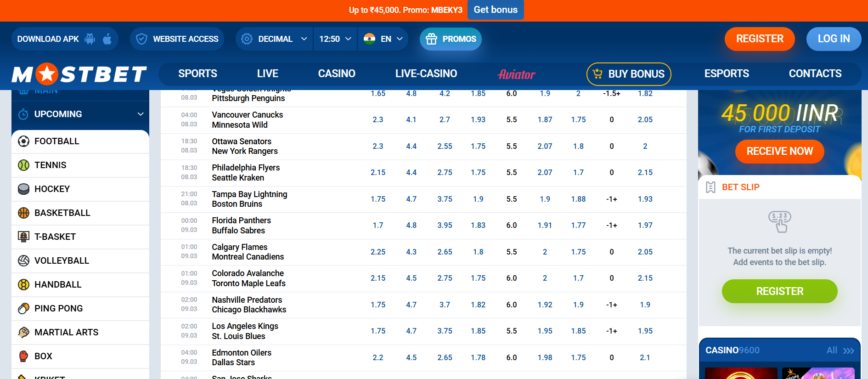This screenshot has width=868, height=379.
Task: Select the FOOTBALL sport category
Action: pos(80,141)
